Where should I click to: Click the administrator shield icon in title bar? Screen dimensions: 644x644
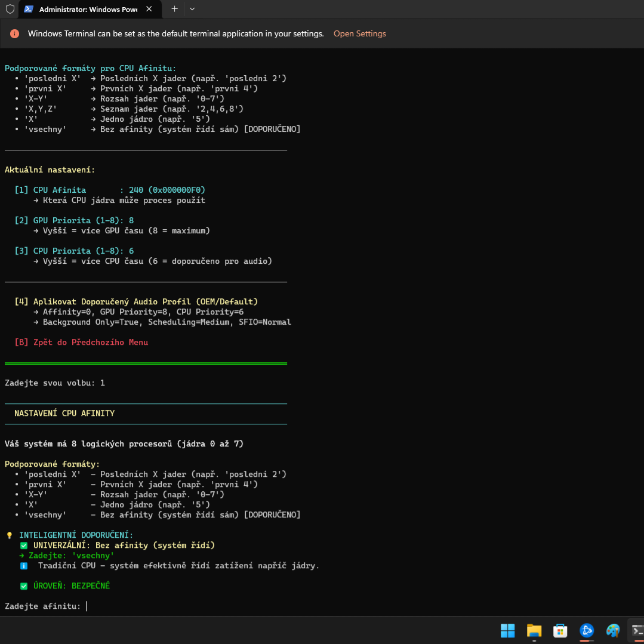pyautogui.click(x=10, y=10)
